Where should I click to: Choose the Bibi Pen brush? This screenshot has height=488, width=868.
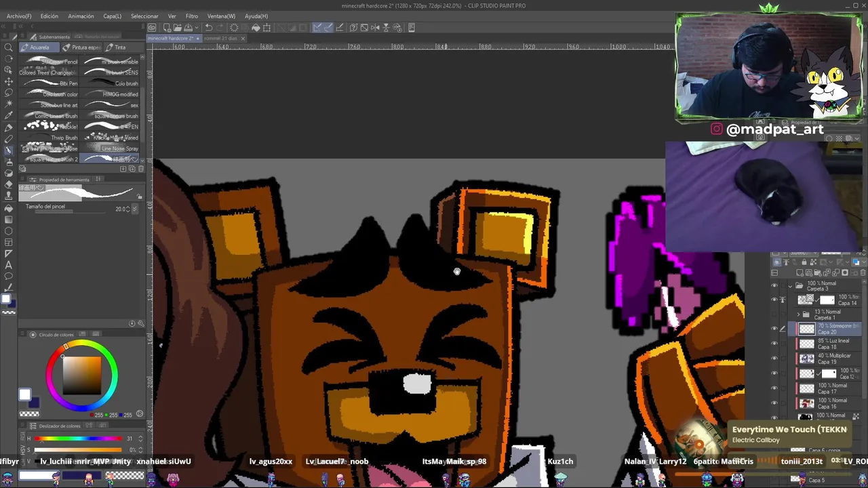coord(50,83)
